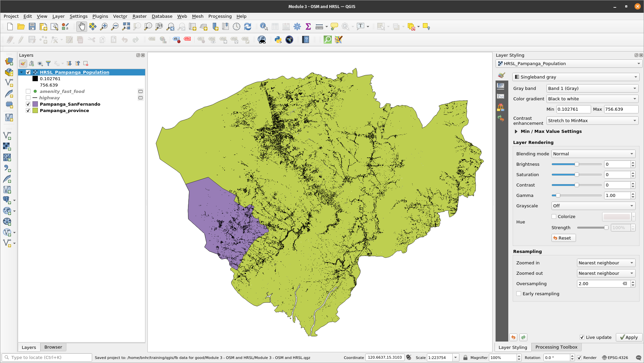Enable the amenity_fast_food layer checkbox
Image resolution: width=644 pixels, height=363 pixels.
point(28,91)
